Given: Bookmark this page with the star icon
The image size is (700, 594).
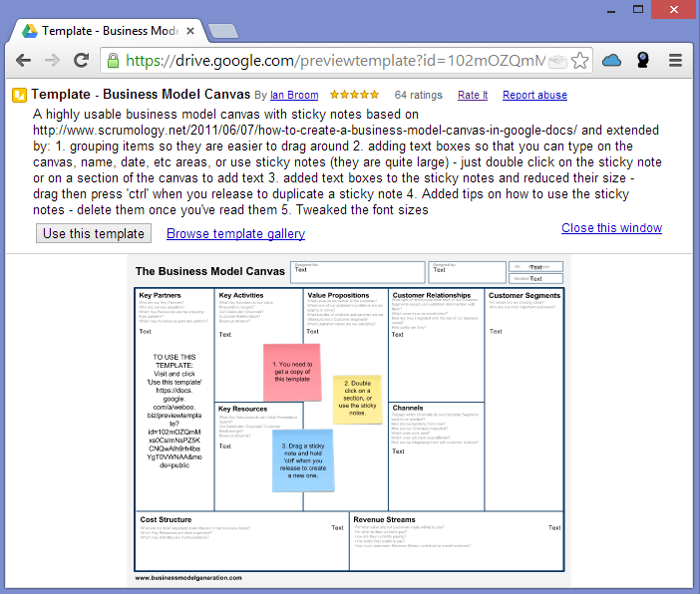Looking at the screenshot, I should [x=580, y=60].
